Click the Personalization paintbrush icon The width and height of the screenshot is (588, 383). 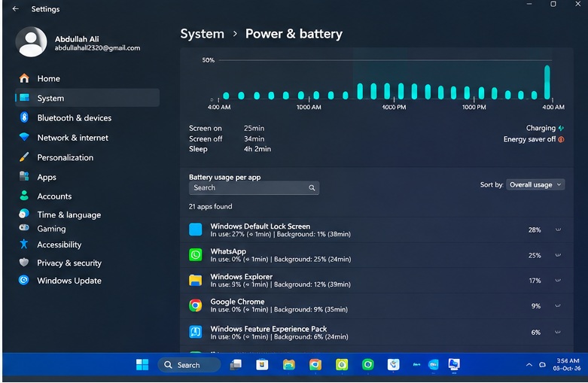(x=24, y=157)
